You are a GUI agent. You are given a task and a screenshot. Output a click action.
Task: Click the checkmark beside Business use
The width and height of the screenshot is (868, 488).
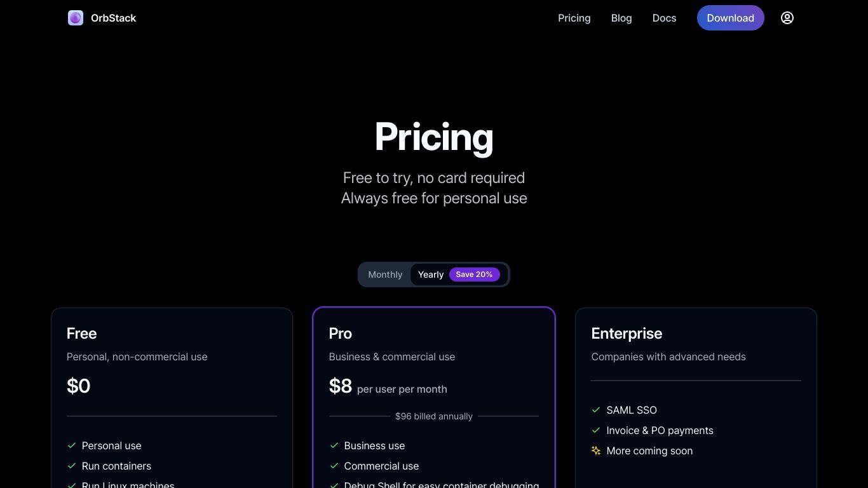pos(334,445)
